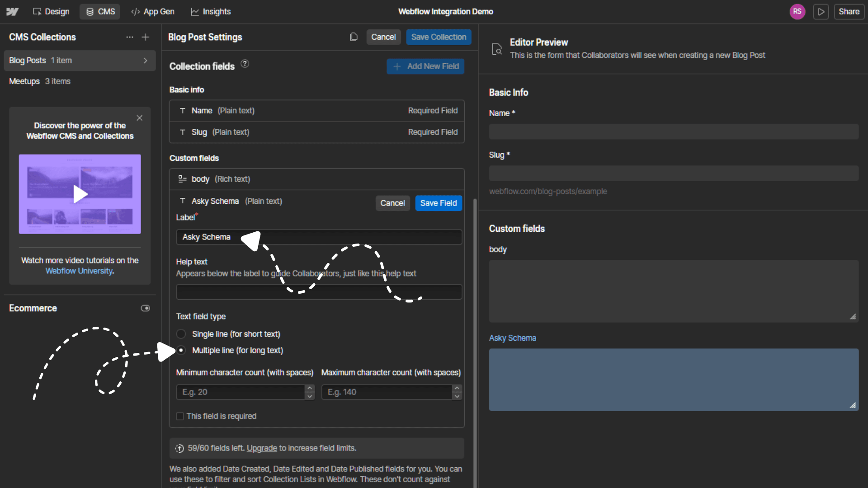Image resolution: width=868 pixels, height=488 pixels.
Task: Select 'Single line (for short text)' option
Action: (181, 334)
